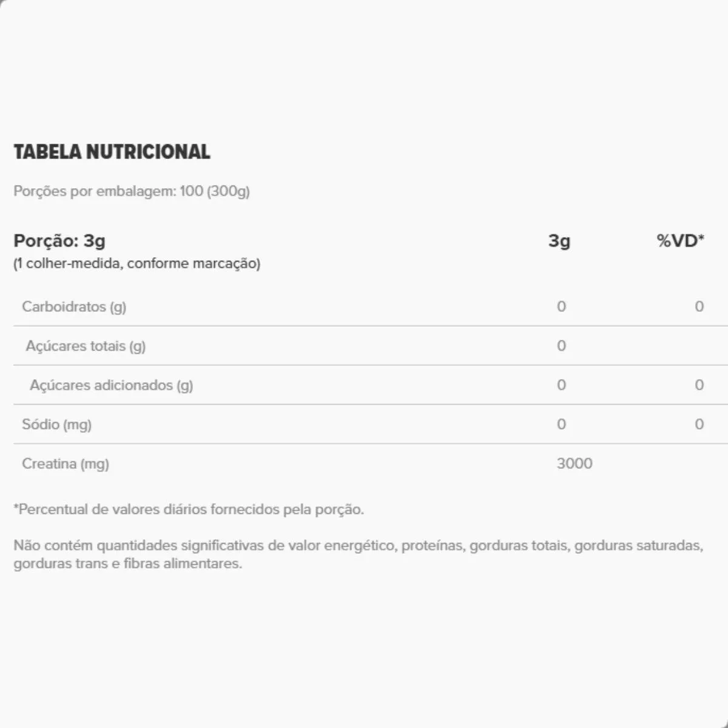
Task: Select the Carboidratos (g) row label
Action: [74, 306]
